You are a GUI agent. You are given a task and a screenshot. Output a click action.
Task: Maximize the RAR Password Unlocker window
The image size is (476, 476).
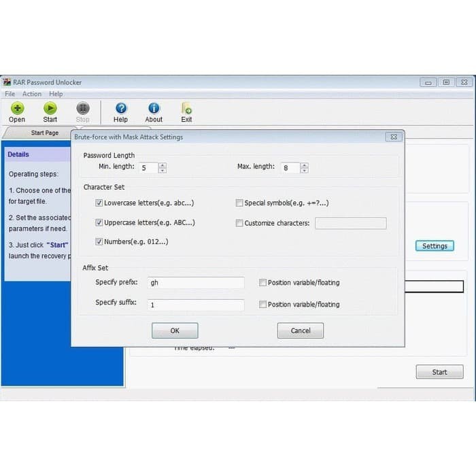click(x=446, y=82)
